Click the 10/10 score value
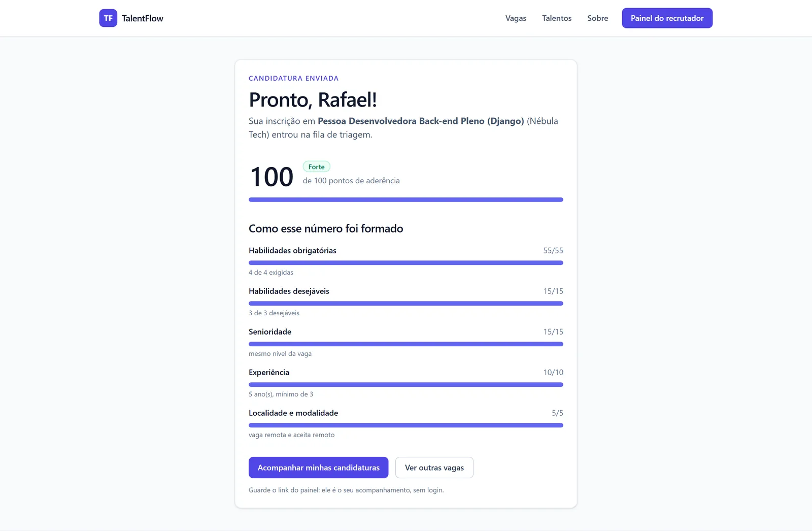The width and height of the screenshot is (812, 531). [553, 372]
